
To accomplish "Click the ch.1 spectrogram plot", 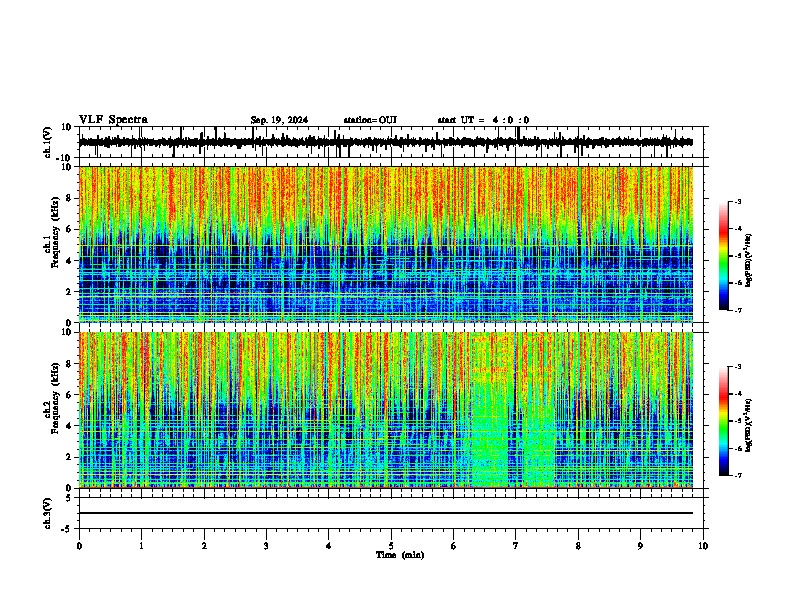I will (x=386, y=244).
